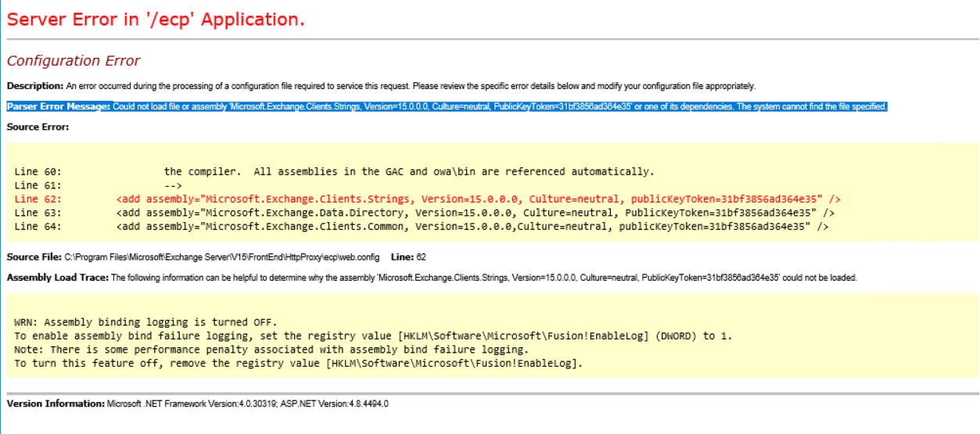The image size is (980, 434).
Task: Click the line "To enable assembly bind failure logging"
Action: [x=373, y=336]
